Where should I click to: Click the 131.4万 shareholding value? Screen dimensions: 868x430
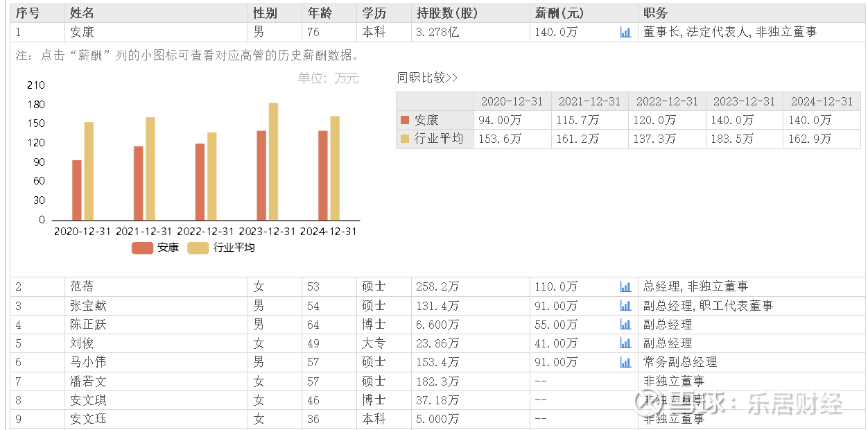(x=437, y=306)
